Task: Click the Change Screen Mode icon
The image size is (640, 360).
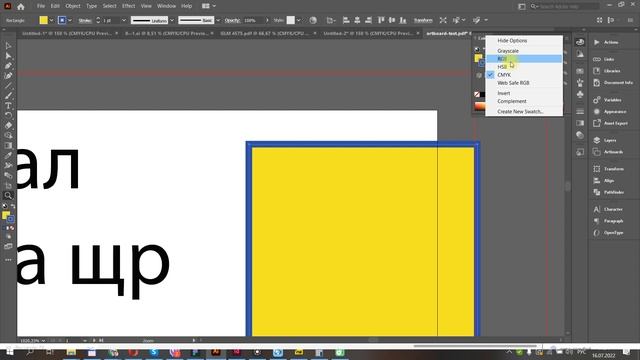Action: (8, 247)
